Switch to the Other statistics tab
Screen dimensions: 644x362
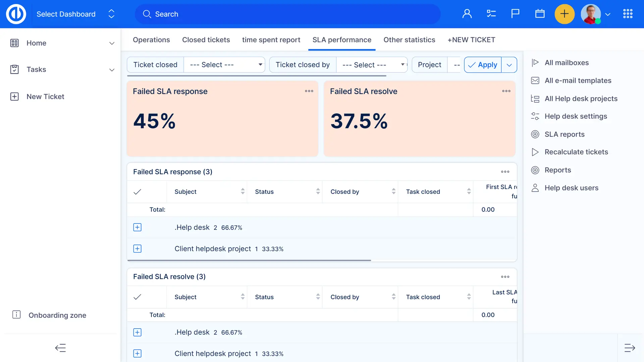point(409,40)
